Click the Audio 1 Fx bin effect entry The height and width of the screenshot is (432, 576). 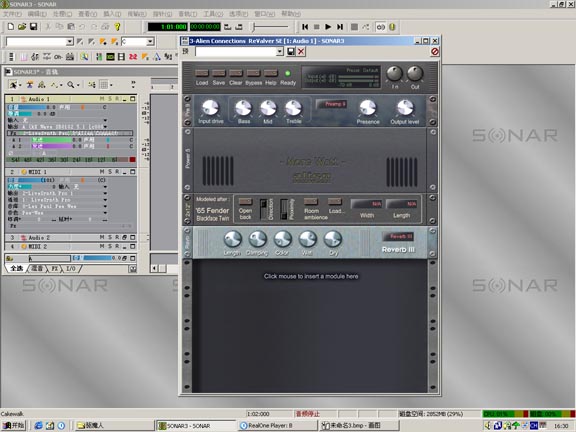pos(70,133)
